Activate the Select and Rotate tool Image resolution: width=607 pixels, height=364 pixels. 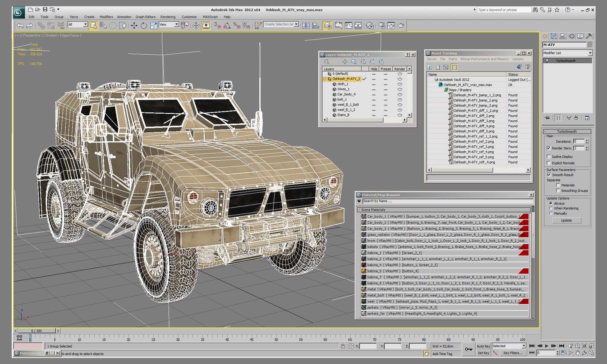[144, 25]
